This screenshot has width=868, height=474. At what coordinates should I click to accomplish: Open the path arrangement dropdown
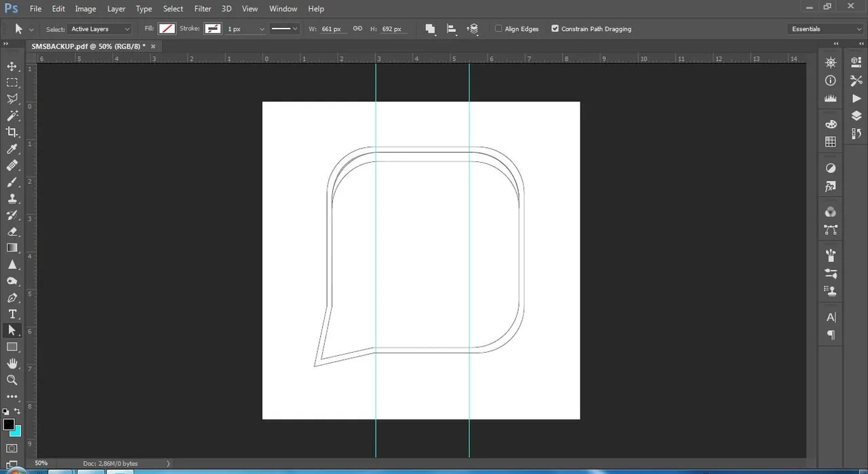tap(473, 29)
